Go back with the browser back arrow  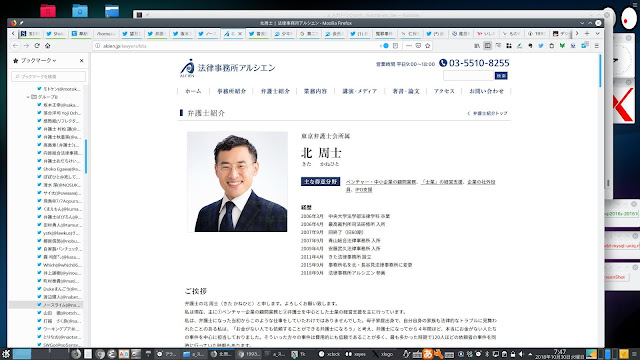coord(15,46)
